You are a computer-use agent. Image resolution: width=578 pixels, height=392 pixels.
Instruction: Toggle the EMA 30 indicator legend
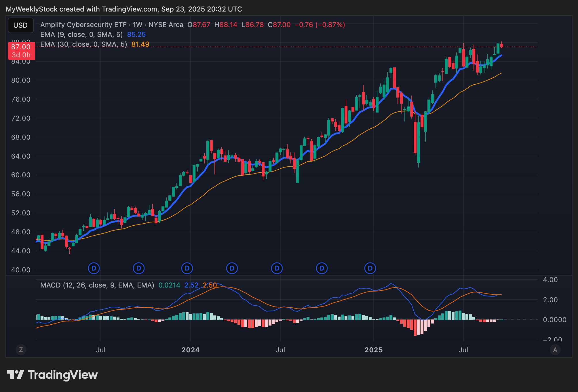pos(83,44)
